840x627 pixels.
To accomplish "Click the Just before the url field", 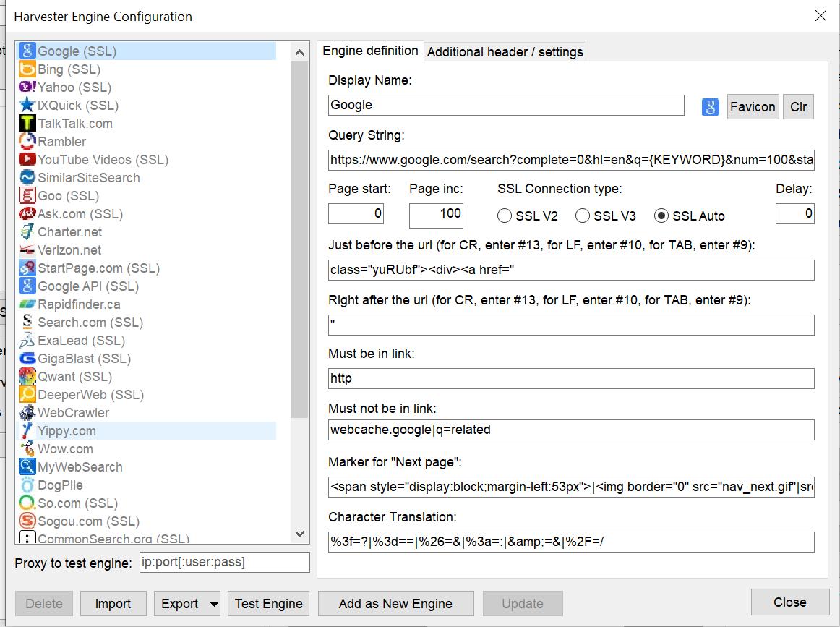I will click(571, 270).
